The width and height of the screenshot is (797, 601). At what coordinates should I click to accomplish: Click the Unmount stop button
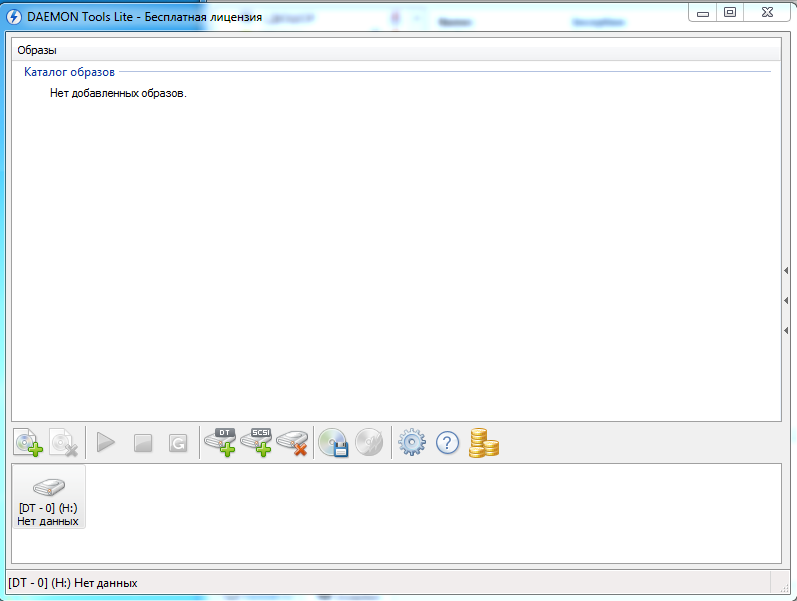point(143,443)
